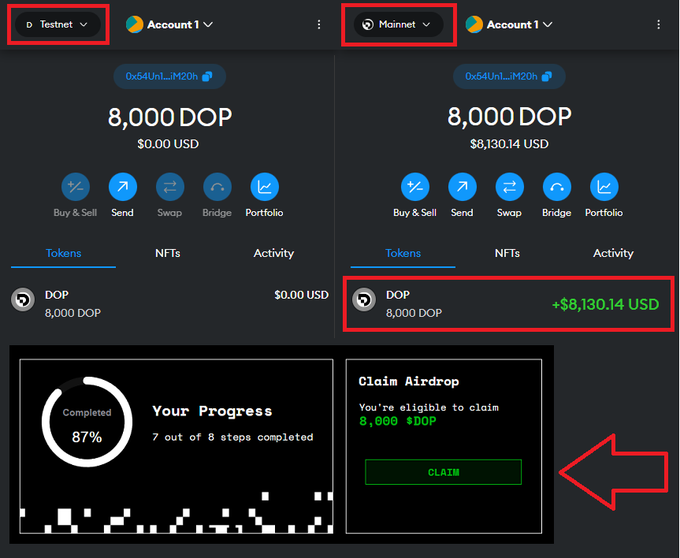Click Send icon in Mainnet wallet
Screen dimensions: 680x558
[462, 187]
